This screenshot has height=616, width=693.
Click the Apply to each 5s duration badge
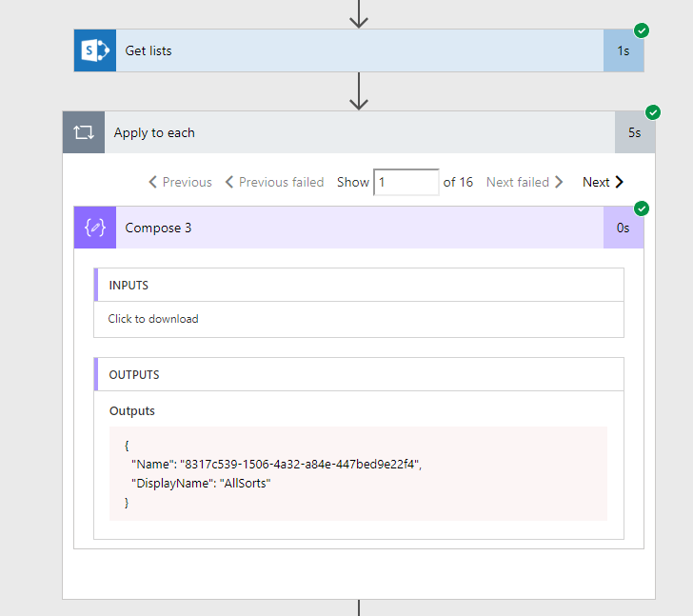pos(635,132)
